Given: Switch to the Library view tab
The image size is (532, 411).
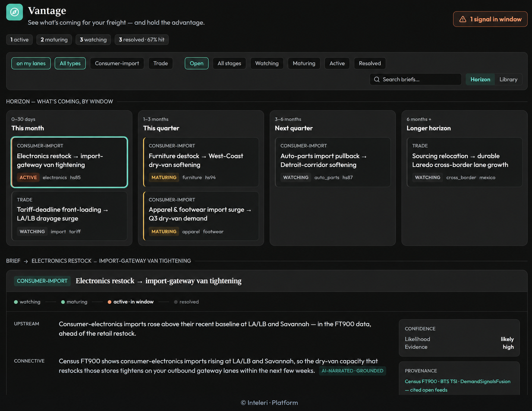Looking at the screenshot, I should 509,79.
